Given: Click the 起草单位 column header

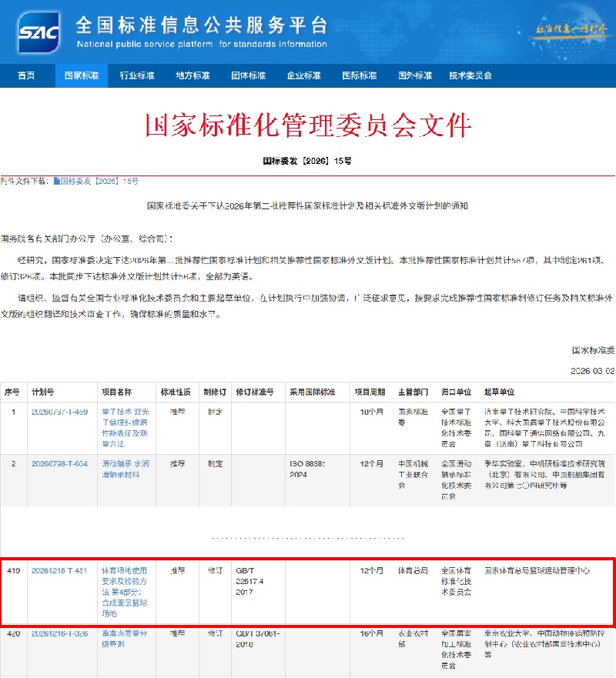Looking at the screenshot, I should pos(500,392).
